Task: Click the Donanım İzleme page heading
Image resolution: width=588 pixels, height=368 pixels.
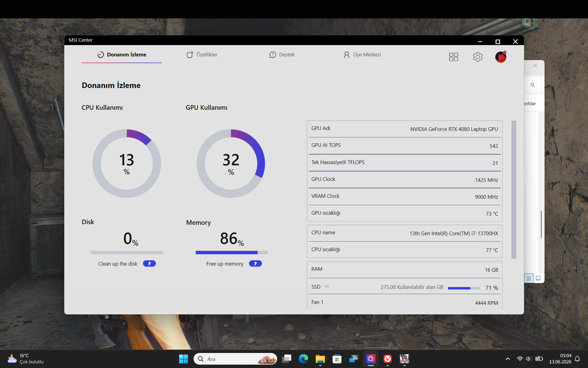Action: click(x=111, y=85)
